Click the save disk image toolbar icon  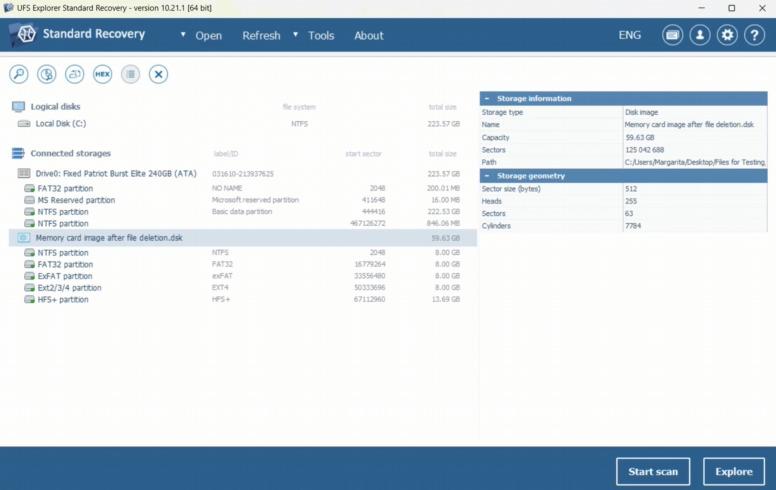click(75, 74)
